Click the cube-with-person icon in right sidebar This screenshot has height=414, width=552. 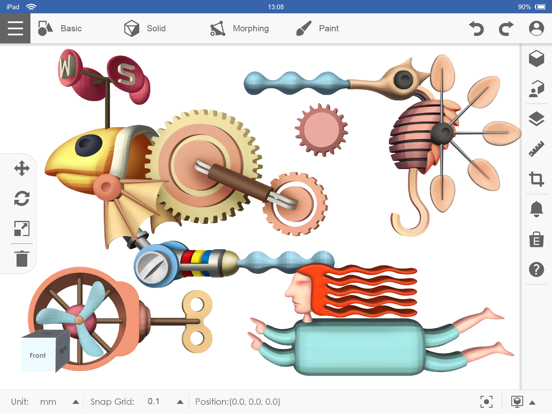(x=536, y=88)
